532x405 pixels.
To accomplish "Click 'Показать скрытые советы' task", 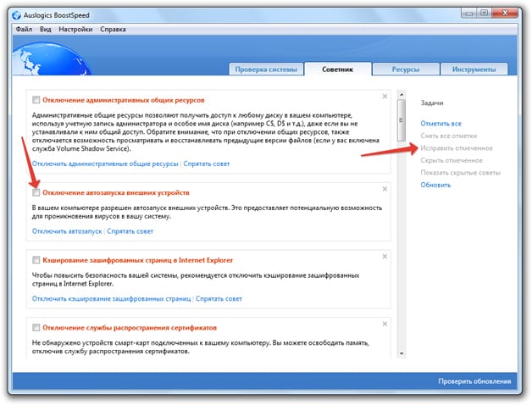I will coord(461,173).
